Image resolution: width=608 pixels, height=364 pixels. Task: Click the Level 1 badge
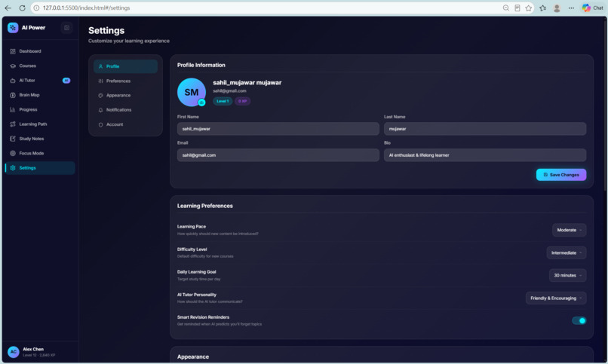point(223,101)
